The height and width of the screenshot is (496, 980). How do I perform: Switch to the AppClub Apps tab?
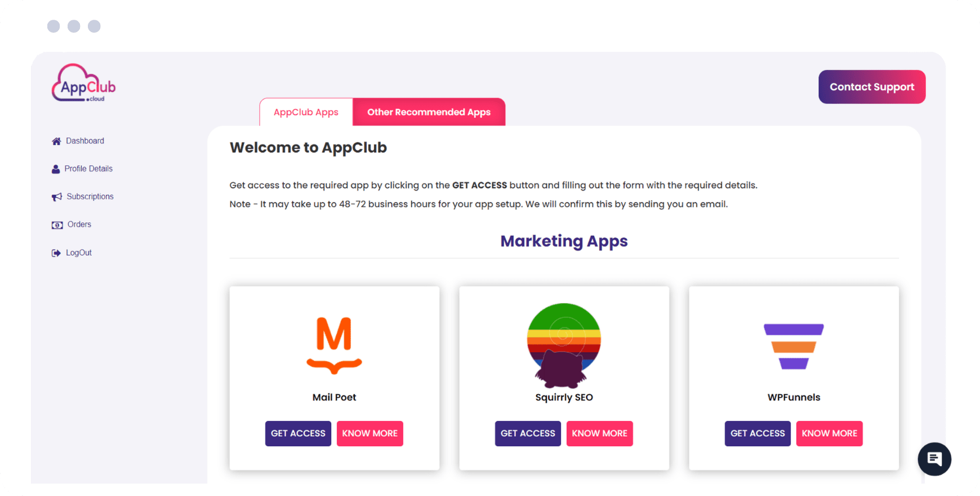tap(306, 112)
